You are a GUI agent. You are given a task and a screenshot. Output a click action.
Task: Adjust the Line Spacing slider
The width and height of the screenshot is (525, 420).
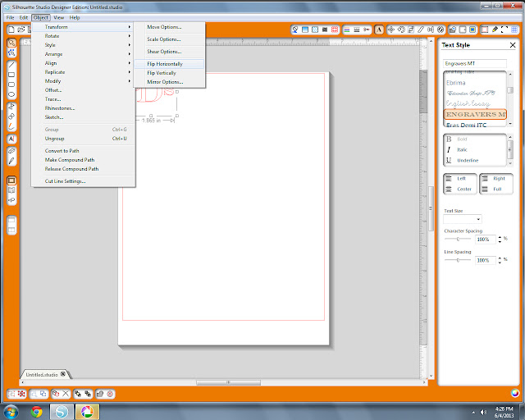click(x=458, y=260)
